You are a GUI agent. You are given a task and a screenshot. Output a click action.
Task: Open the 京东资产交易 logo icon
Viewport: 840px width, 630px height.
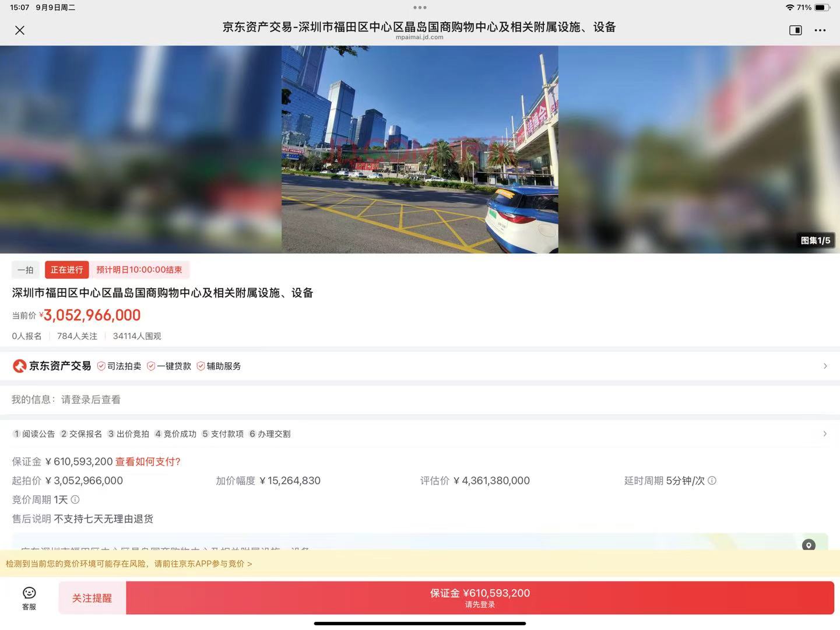point(19,366)
